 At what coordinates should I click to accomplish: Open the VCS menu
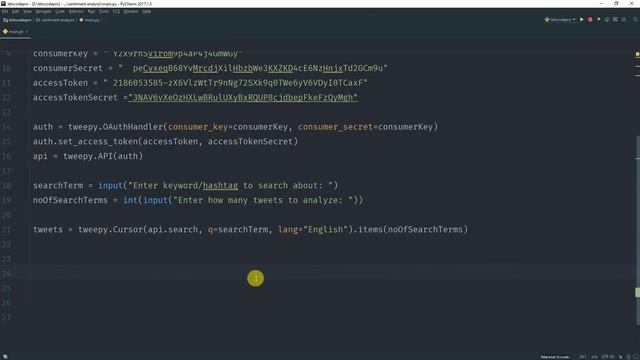click(x=116, y=11)
